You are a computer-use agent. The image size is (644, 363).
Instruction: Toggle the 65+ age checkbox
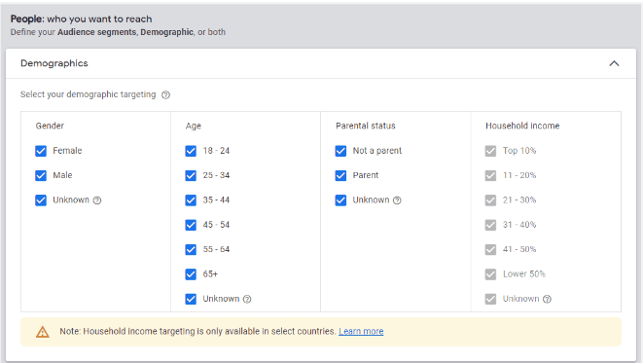(191, 274)
